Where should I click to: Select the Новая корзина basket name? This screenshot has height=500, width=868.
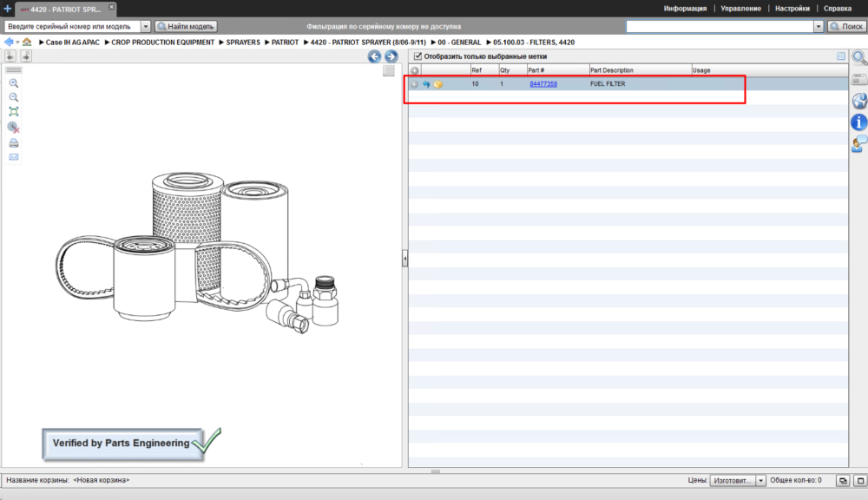click(102, 480)
